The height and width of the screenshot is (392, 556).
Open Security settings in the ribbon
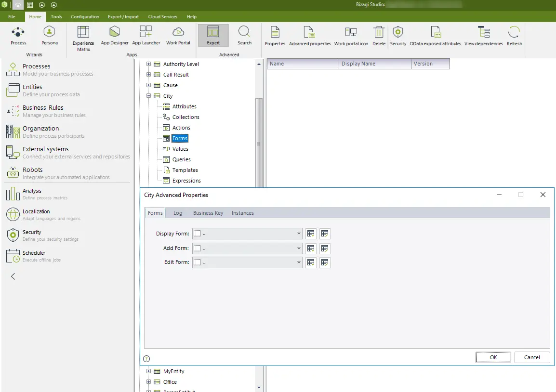tap(398, 36)
